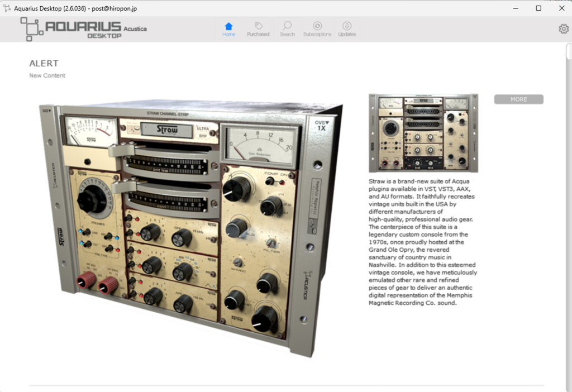This screenshot has height=392, width=572.
Task: Click the Straw suite description paragraph
Action: [x=423, y=242]
